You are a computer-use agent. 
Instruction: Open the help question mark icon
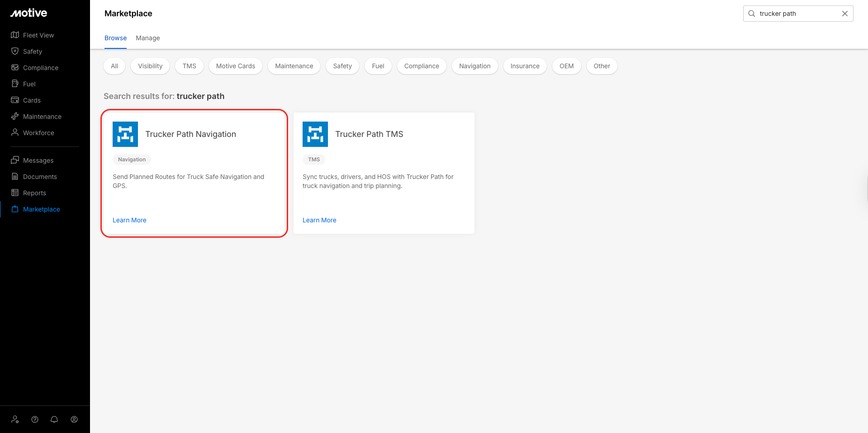pyautogui.click(x=35, y=419)
